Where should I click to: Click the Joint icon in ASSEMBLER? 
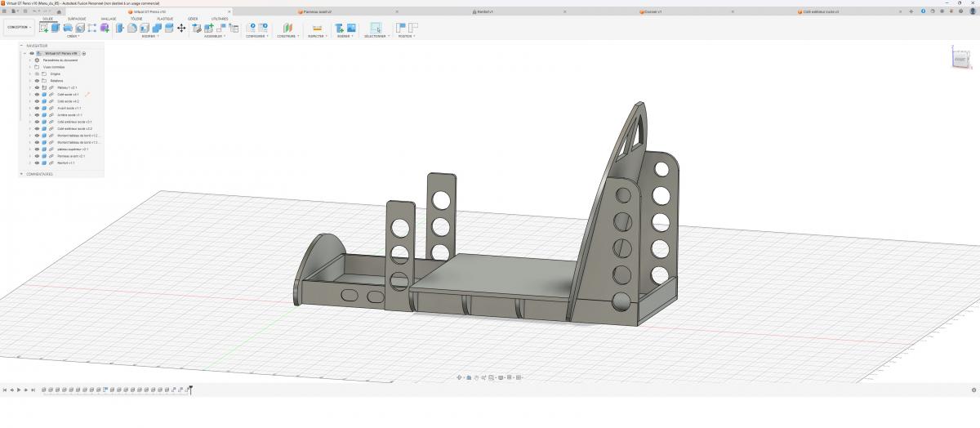coord(208,28)
